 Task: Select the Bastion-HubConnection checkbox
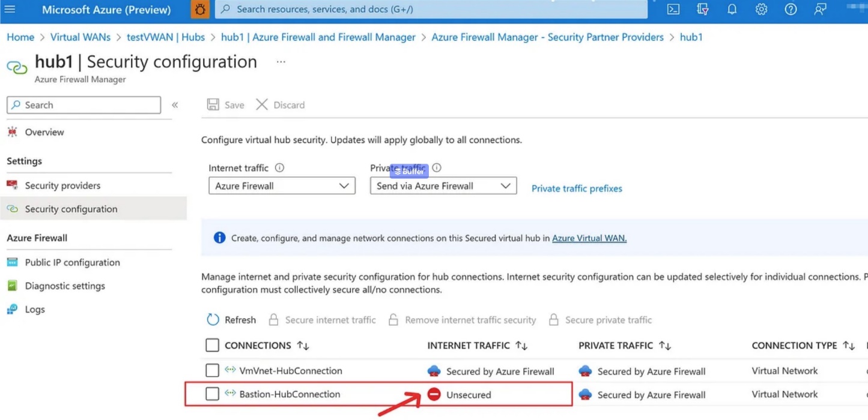tap(212, 394)
